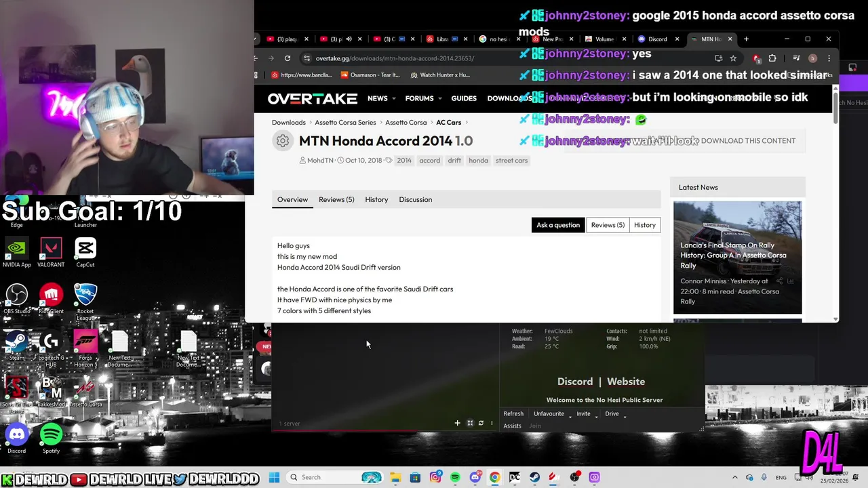This screenshot has width=868, height=488.
Task: Click the Refresh button in Content Manager
Action: (513, 413)
